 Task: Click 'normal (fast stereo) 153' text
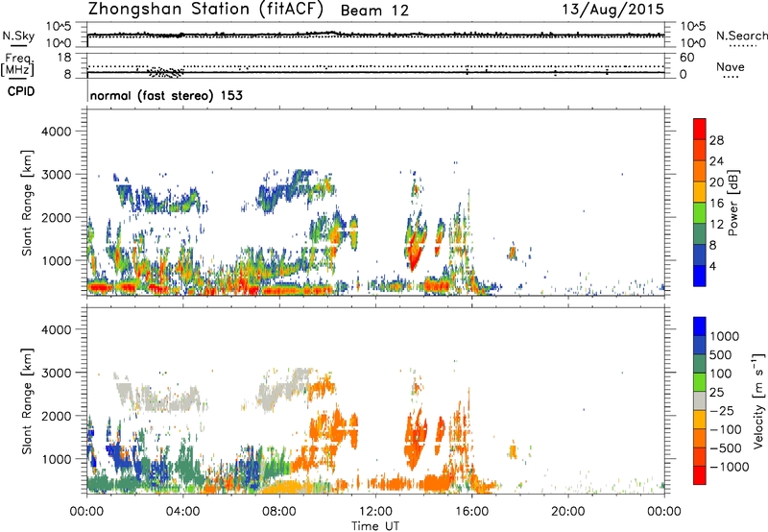[x=166, y=95]
